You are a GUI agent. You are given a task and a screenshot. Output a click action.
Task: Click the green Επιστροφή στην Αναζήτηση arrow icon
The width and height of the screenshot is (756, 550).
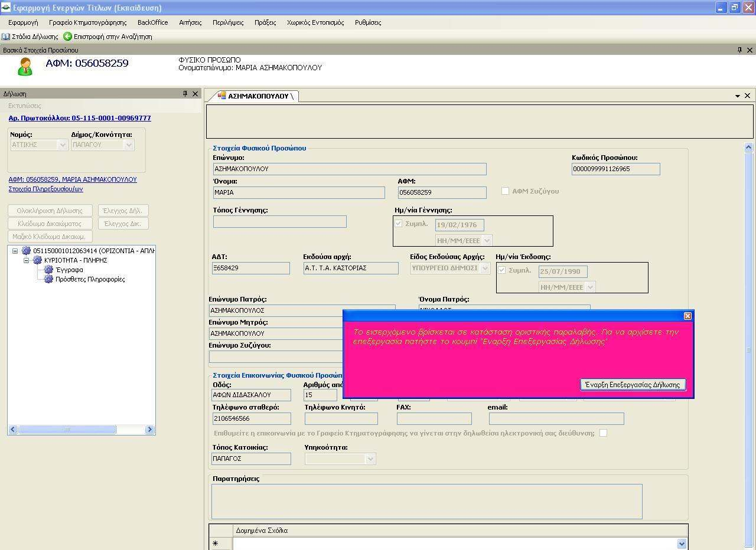point(67,37)
